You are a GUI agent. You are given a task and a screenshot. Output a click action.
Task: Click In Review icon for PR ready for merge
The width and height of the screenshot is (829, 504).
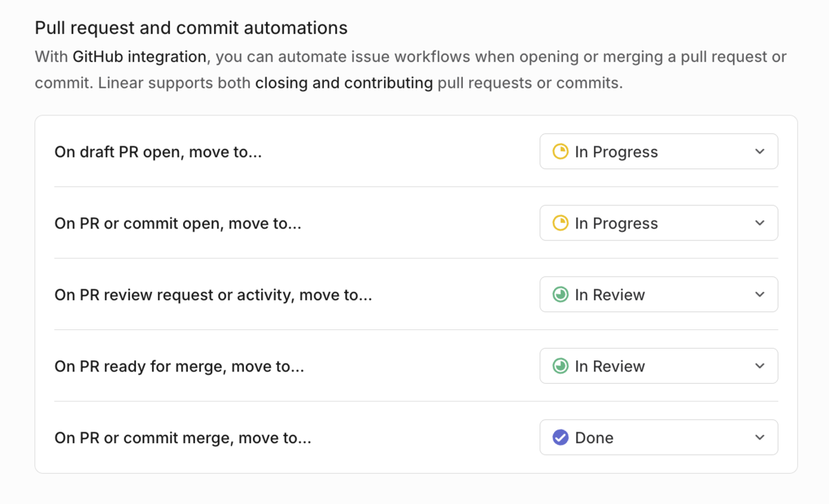click(560, 366)
